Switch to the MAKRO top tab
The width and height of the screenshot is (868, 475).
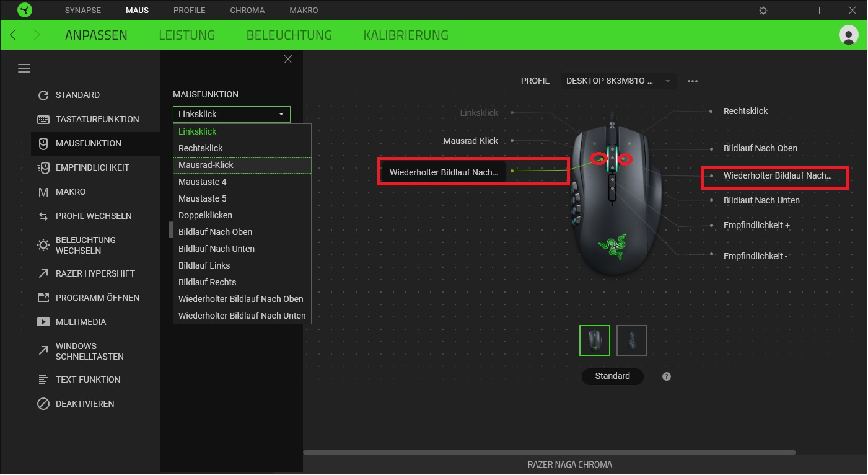(304, 11)
